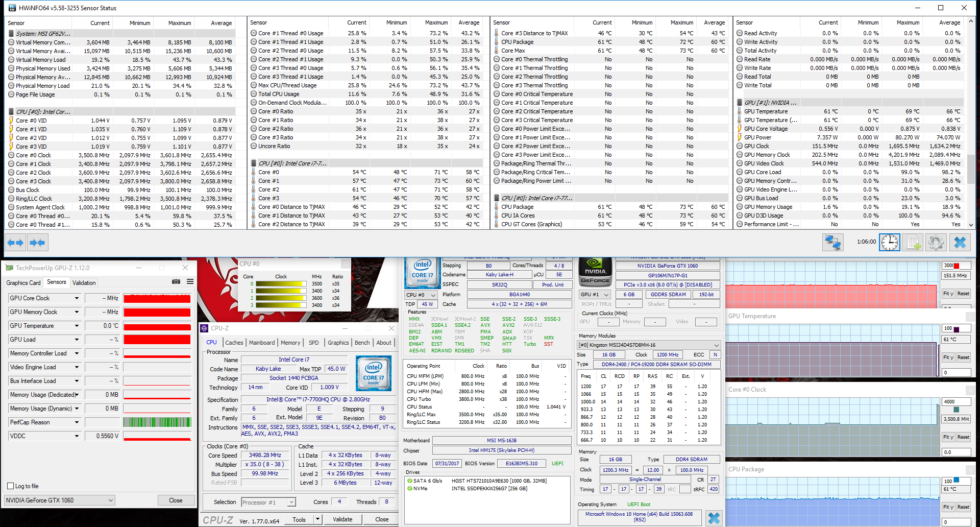Expand the GPU Core Clock sensor dropdown
The image size is (980, 527).
coord(77,298)
